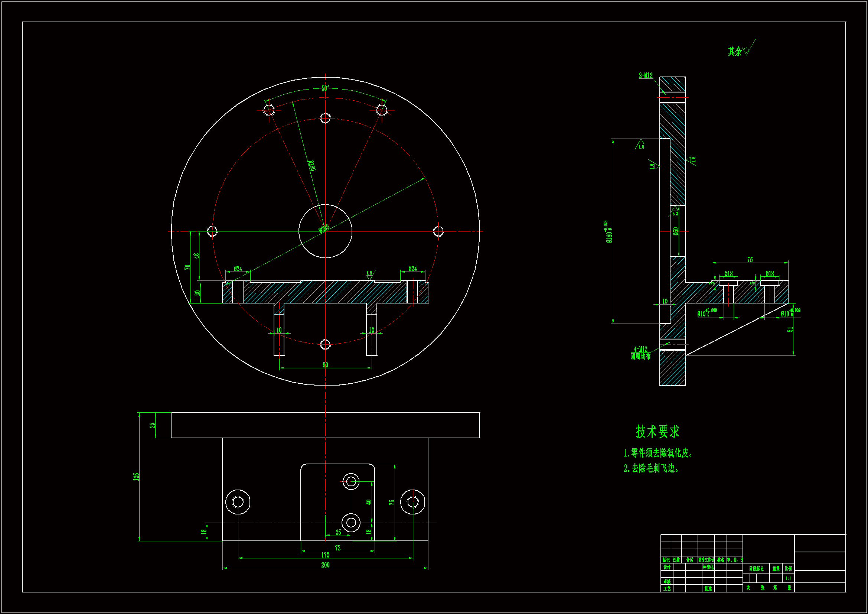Click the 50° angle dimension text
The width and height of the screenshot is (868, 614).
coord(325,88)
